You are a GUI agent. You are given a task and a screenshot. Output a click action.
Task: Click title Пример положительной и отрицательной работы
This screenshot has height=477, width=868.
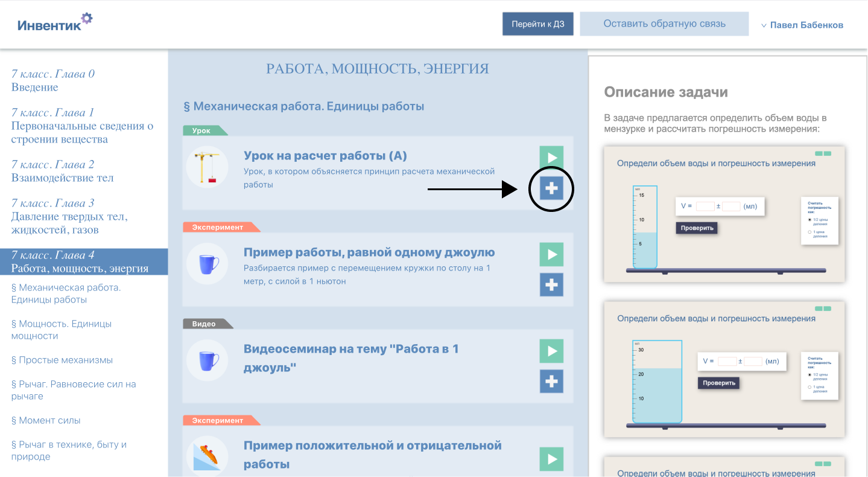(x=373, y=455)
